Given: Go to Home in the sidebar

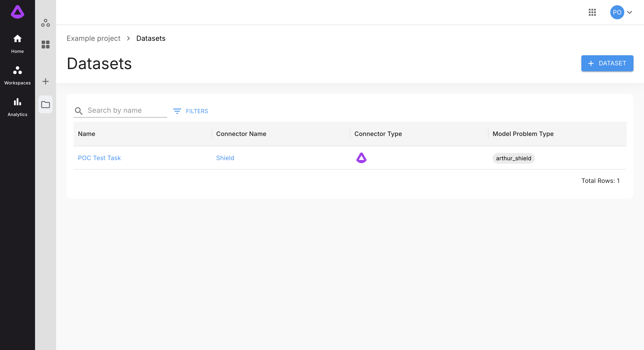Looking at the screenshot, I should [18, 44].
